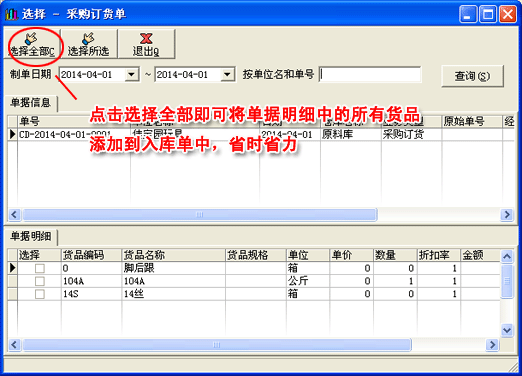
Task: Click the right arrow of the lower horizontal scrollbar
Action: click(492, 344)
